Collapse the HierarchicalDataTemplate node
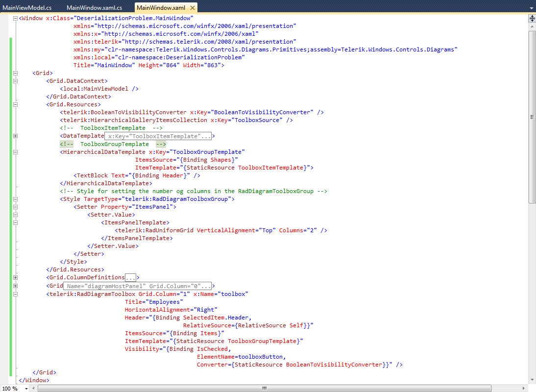The height and width of the screenshot is (392, 536). pos(15,152)
